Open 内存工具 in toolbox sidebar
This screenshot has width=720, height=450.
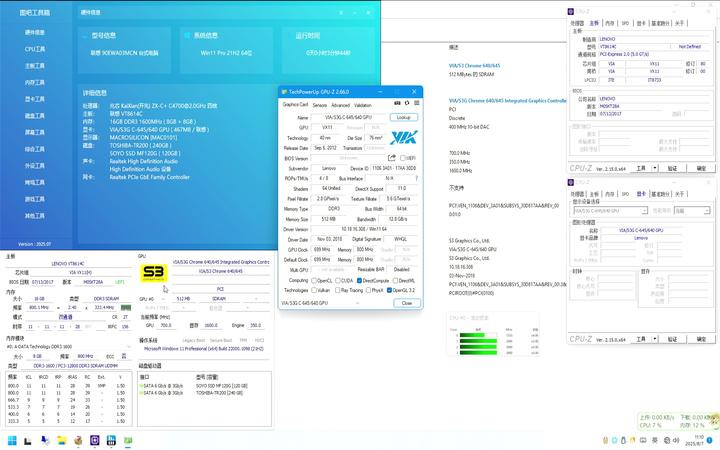click(35, 83)
